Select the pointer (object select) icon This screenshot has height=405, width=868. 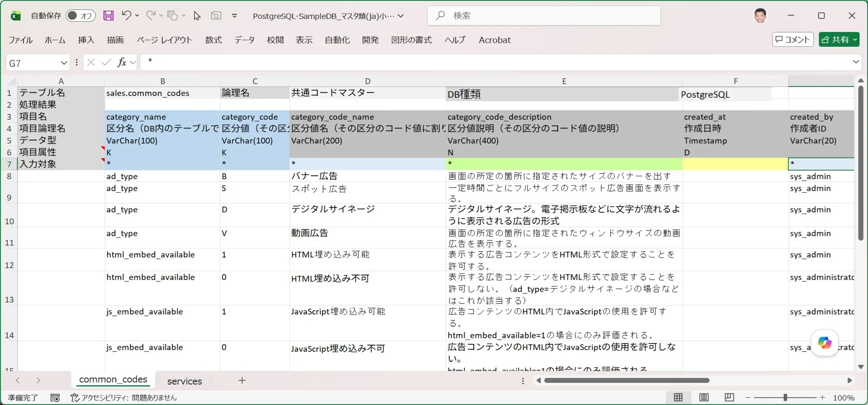click(197, 16)
